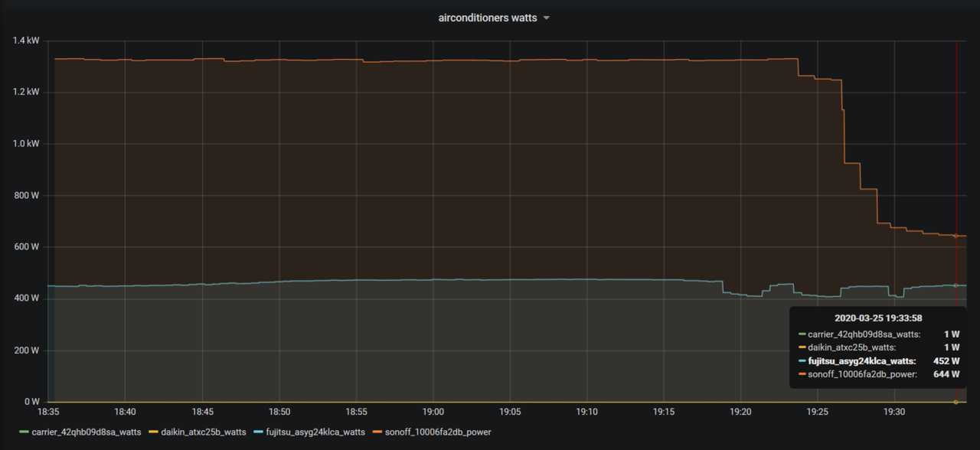980x450 pixels.
Task: Click the fujitsu 452 W value in the tooltip
Action: click(946, 360)
